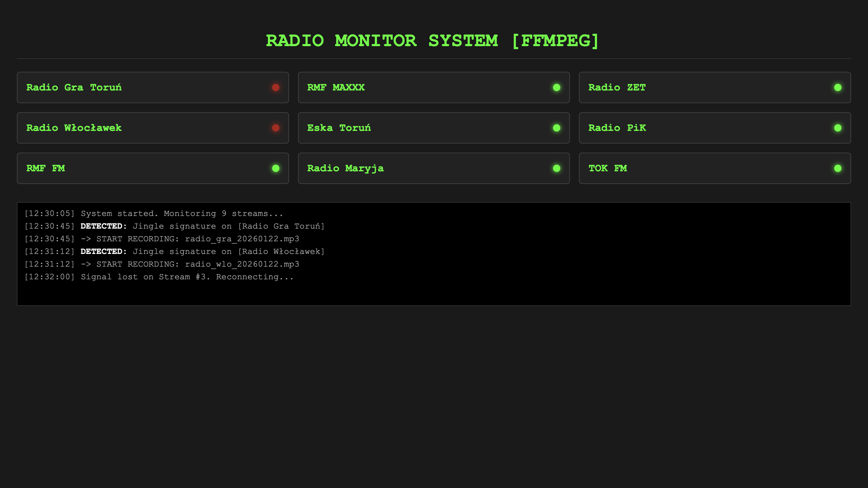Viewport: 868px width, 488px height.
Task: Click the green status dot for RMF MAXXX
Action: (557, 87)
